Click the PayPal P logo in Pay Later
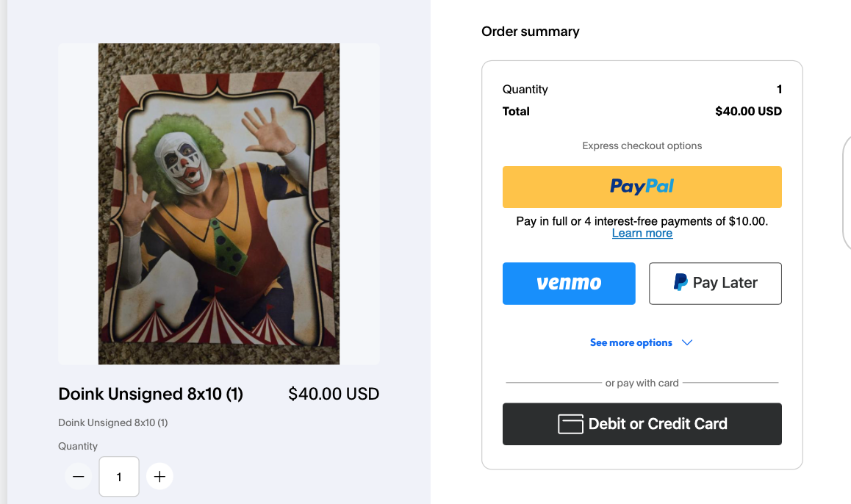The image size is (851, 504). pos(681,282)
